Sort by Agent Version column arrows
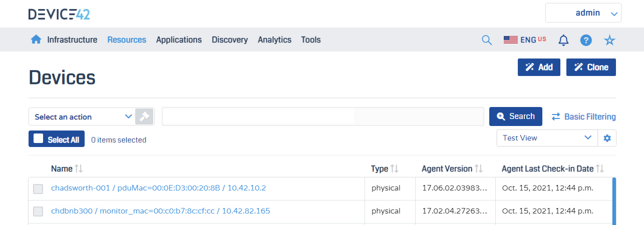 pos(479,169)
